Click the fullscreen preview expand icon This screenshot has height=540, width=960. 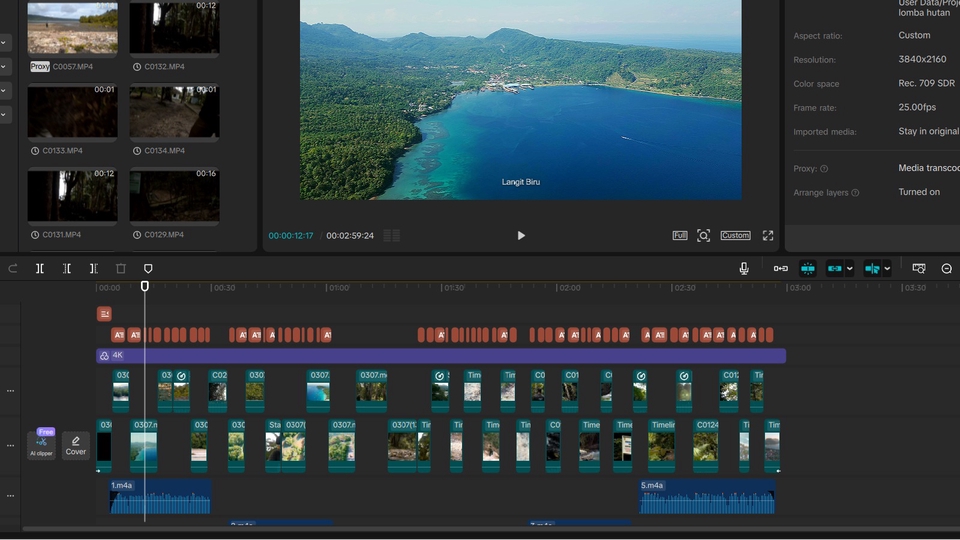[x=768, y=236]
